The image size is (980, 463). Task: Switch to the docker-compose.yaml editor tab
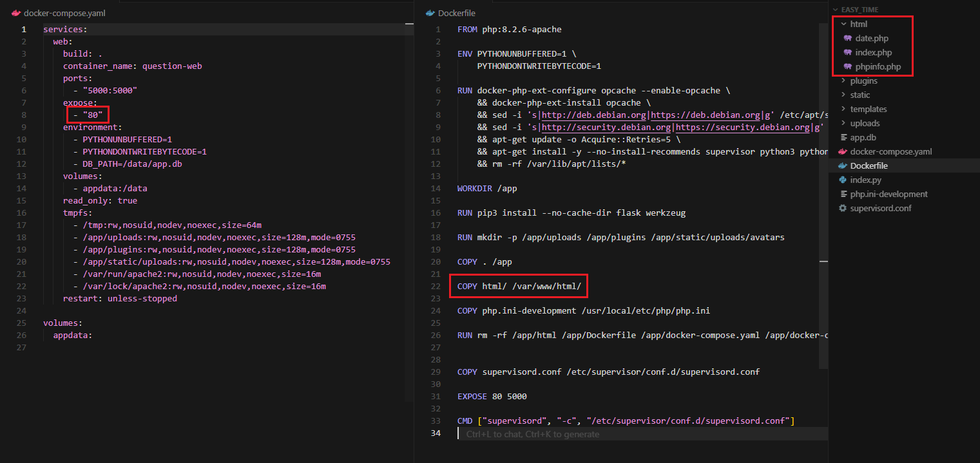[64, 13]
